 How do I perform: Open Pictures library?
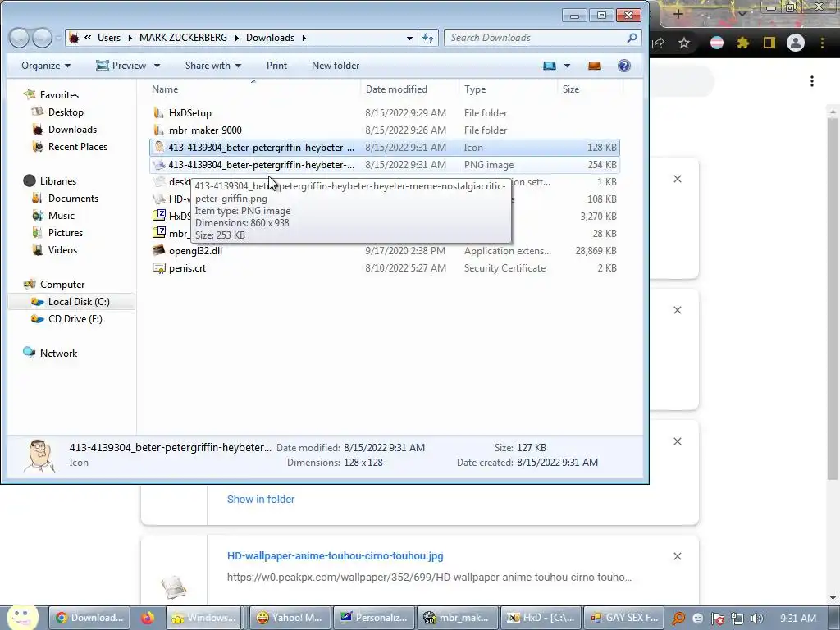click(66, 232)
